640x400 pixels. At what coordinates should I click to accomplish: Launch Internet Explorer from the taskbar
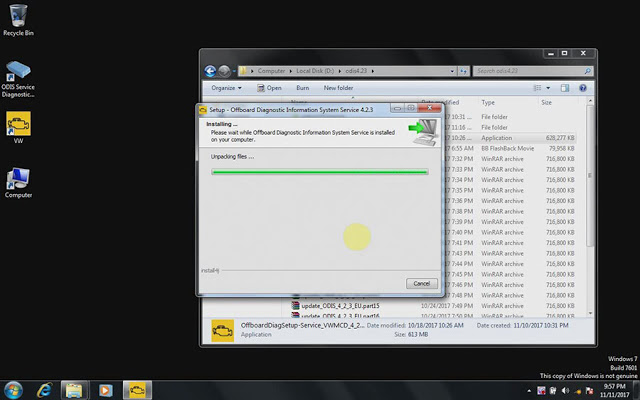point(44,390)
